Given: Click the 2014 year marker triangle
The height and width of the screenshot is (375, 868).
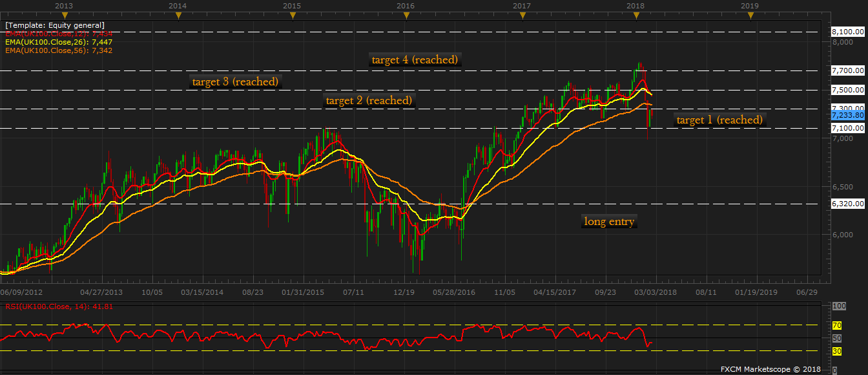Looking at the screenshot, I should (x=178, y=16).
